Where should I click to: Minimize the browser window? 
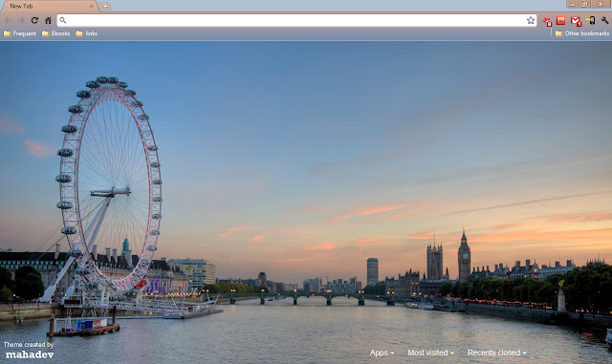point(573,4)
